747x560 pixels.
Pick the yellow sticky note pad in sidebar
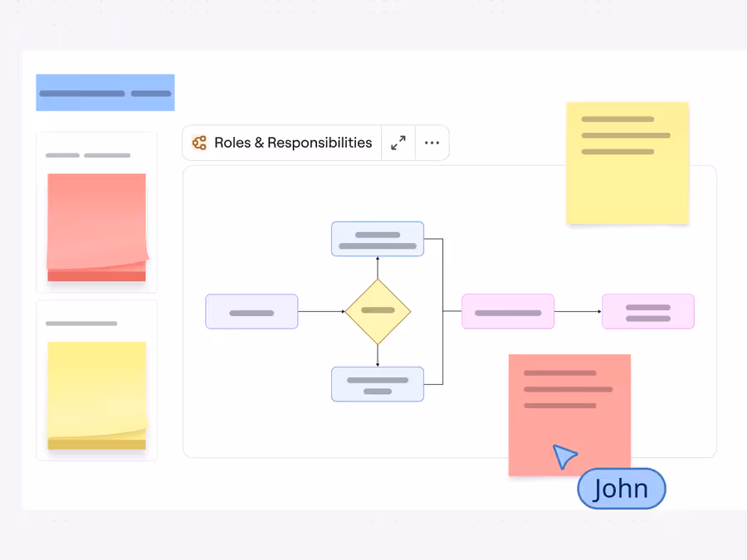(x=97, y=395)
